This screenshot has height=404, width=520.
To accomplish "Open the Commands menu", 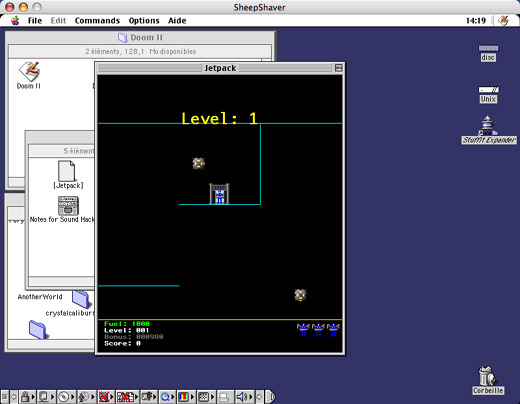I will click(x=97, y=21).
